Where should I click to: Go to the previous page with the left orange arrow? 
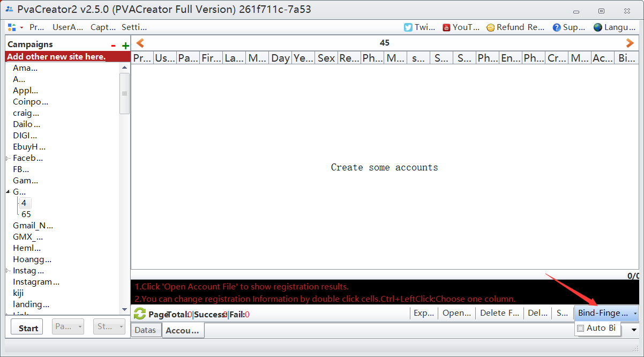pyautogui.click(x=140, y=43)
